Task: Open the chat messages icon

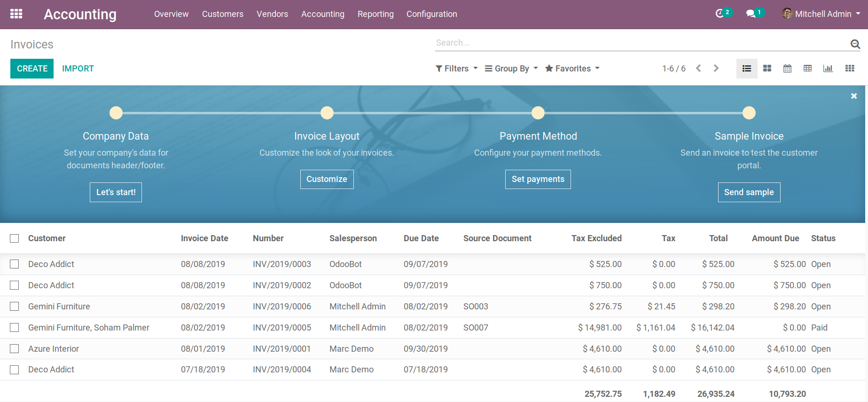Action: tap(751, 14)
